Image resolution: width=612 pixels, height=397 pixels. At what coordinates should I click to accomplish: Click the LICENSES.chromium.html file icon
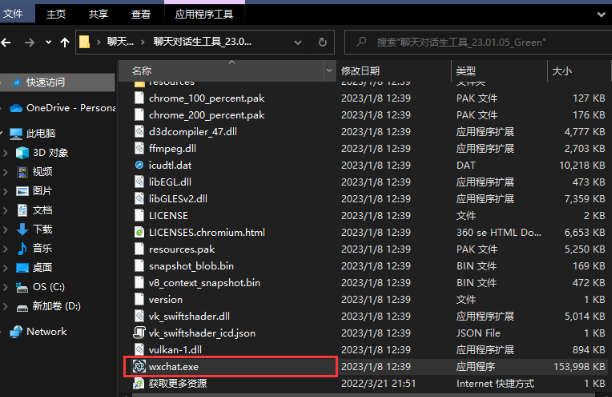coord(139,232)
